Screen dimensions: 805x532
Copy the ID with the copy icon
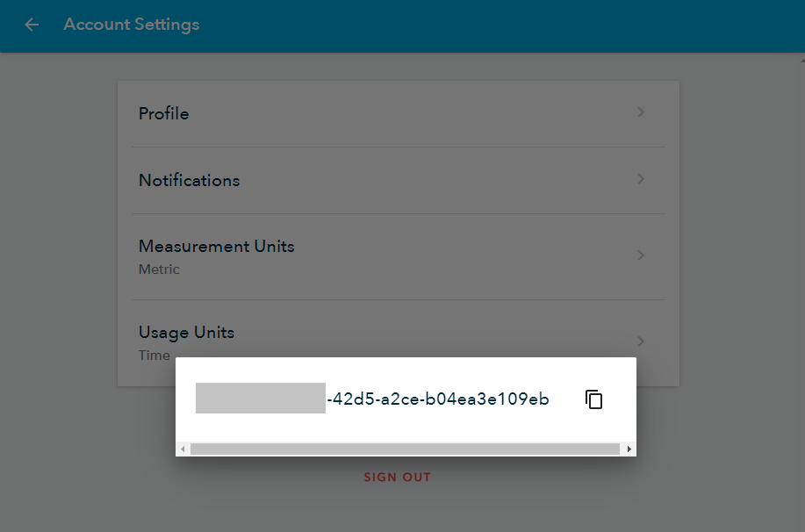point(594,399)
